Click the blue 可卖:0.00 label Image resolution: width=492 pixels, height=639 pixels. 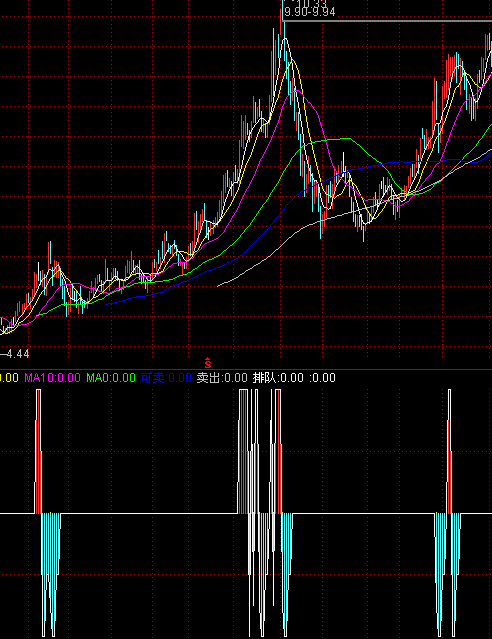[x=166, y=378]
